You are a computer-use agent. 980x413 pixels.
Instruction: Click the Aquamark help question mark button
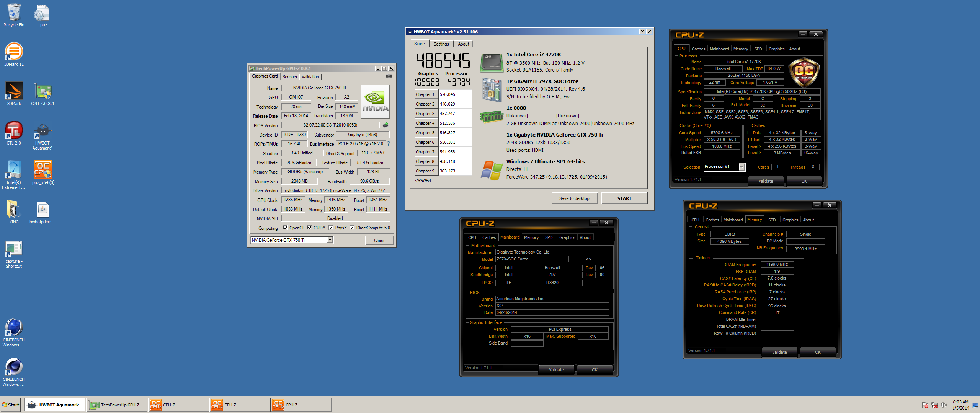(x=642, y=32)
